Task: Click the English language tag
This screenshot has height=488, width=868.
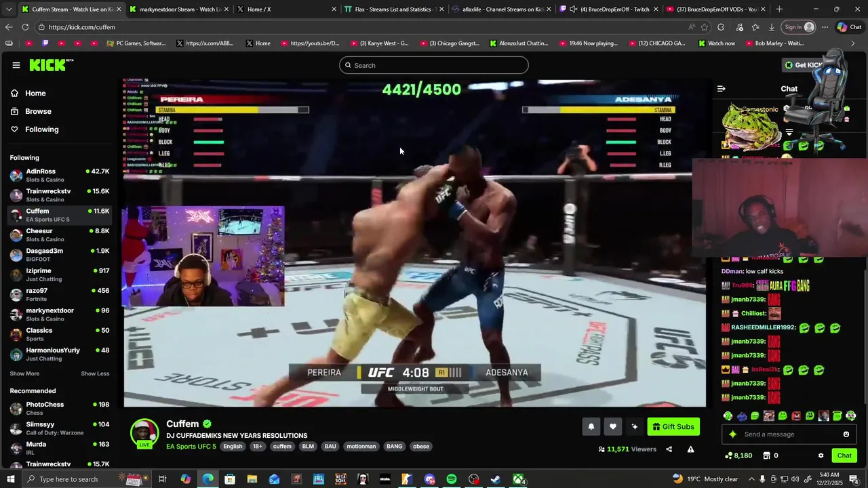Action: coord(233,447)
